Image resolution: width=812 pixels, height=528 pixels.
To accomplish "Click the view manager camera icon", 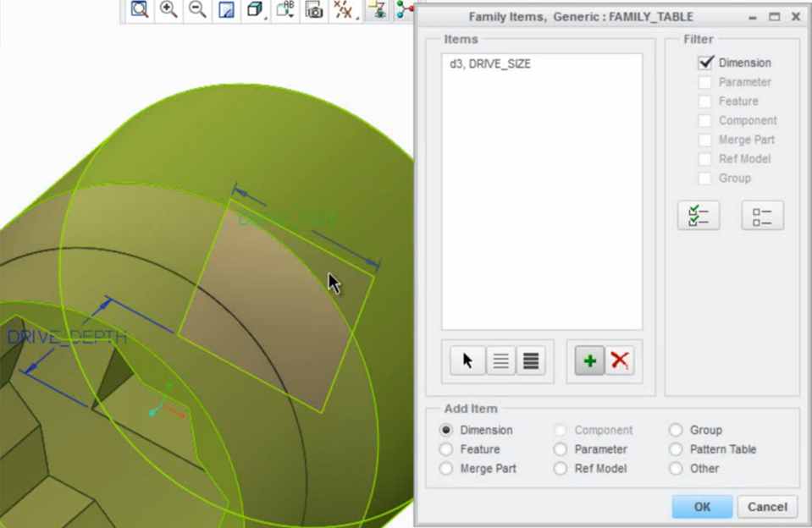I will coord(314,9).
